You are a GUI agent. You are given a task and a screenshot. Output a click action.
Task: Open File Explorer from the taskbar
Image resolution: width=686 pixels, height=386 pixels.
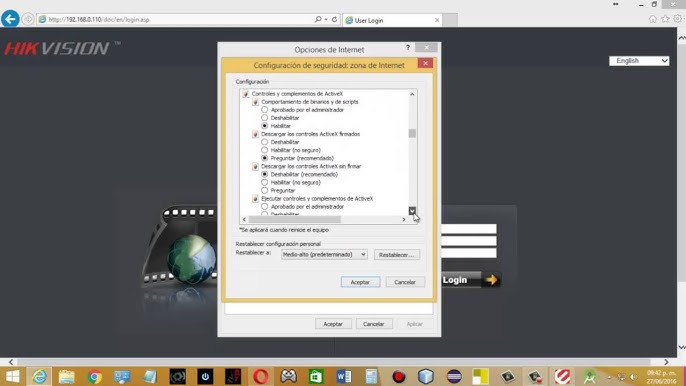tap(67, 376)
